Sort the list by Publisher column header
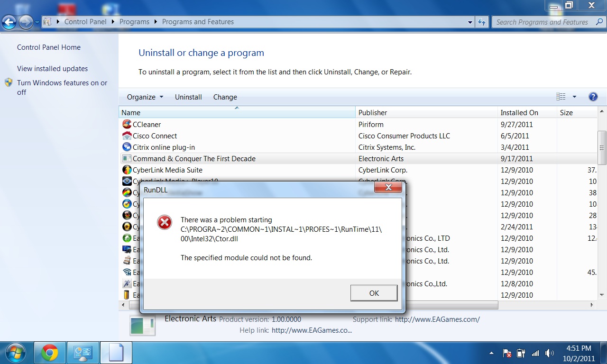Image resolution: width=607 pixels, height=364 pixels. tap(373, 113)
